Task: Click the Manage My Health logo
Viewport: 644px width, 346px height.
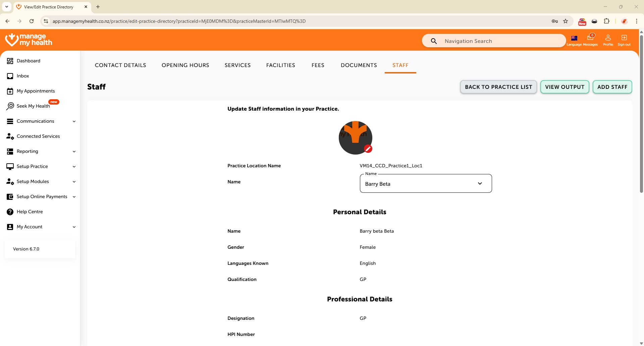Action: coord(29,40)
